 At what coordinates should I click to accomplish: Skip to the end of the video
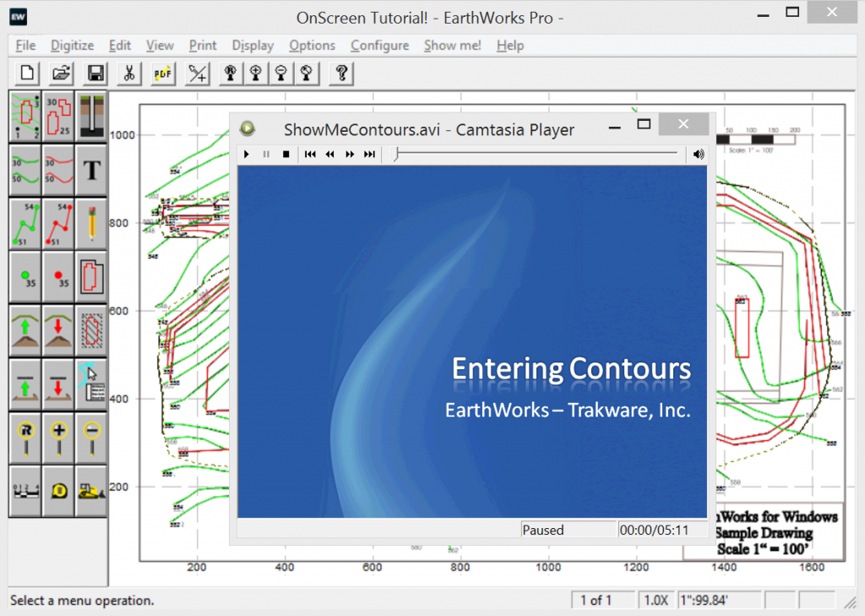[369, 154]
